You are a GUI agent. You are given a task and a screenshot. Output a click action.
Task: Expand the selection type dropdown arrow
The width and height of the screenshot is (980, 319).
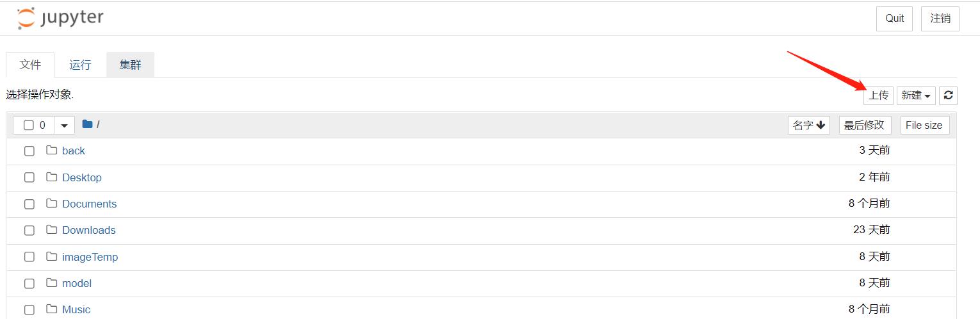[64, 125]
